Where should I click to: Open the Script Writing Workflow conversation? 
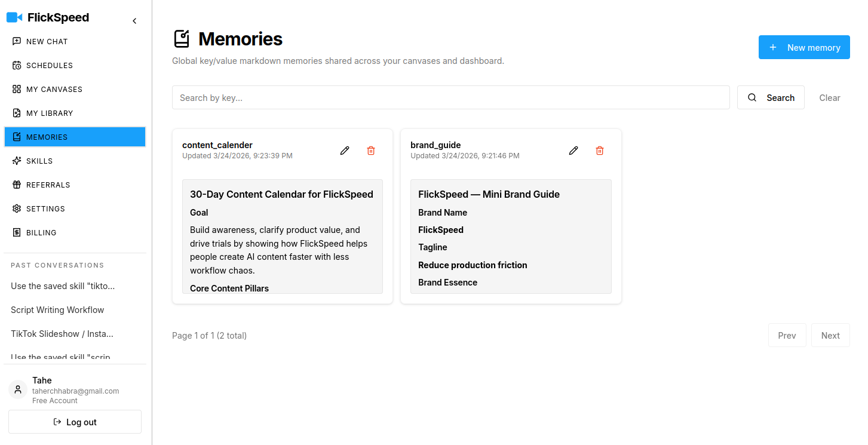(x=57, y=310)
